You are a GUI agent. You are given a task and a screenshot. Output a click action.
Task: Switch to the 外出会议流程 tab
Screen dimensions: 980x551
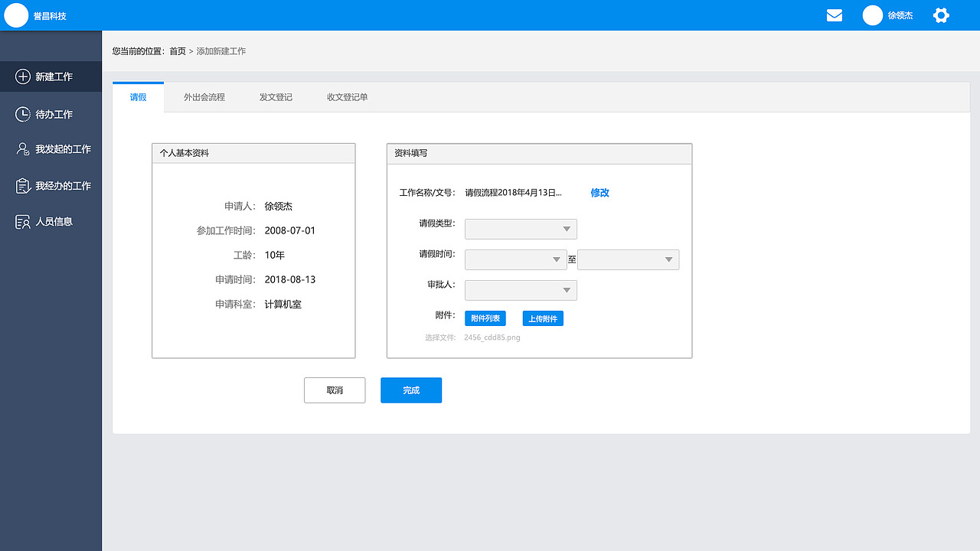(x=204, y=96)
